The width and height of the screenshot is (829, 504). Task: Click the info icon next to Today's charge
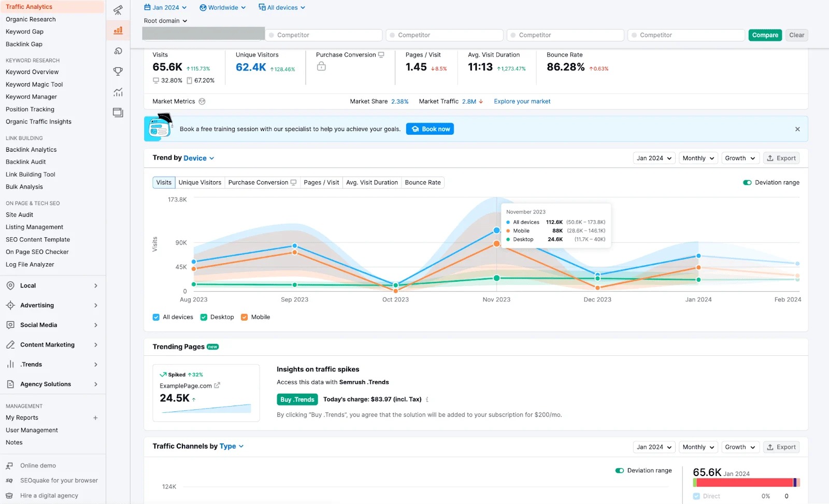coord(427,399)
